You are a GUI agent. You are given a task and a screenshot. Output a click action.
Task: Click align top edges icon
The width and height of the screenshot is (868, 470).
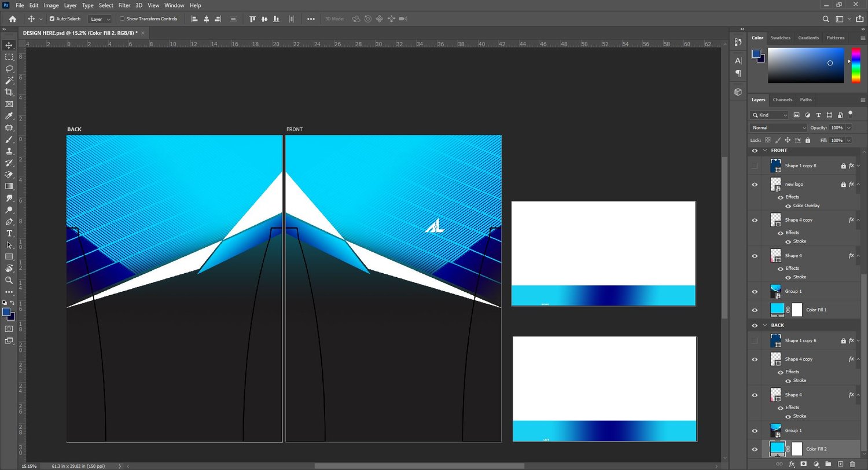252,19
